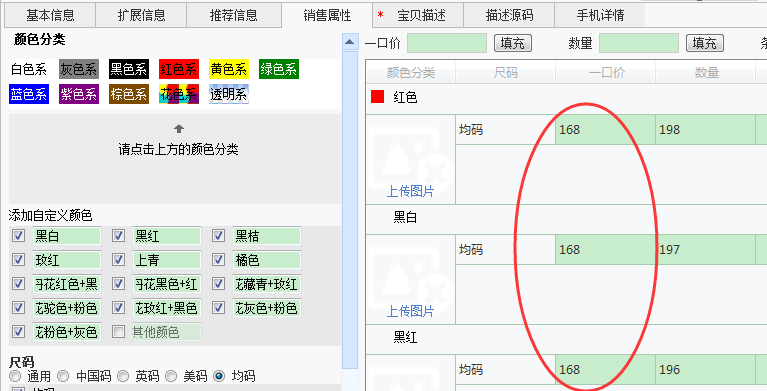Open the 描述源码 tab

[x=509, y=15]
